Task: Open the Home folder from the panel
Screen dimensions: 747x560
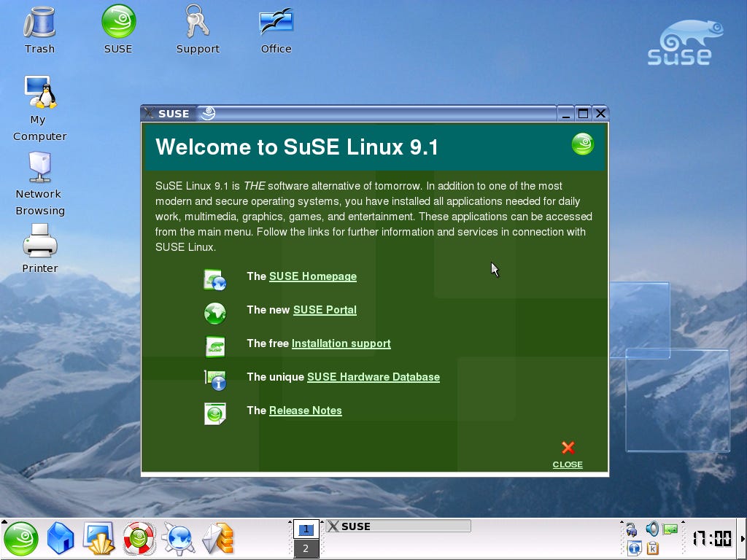Action: [61, 539]
